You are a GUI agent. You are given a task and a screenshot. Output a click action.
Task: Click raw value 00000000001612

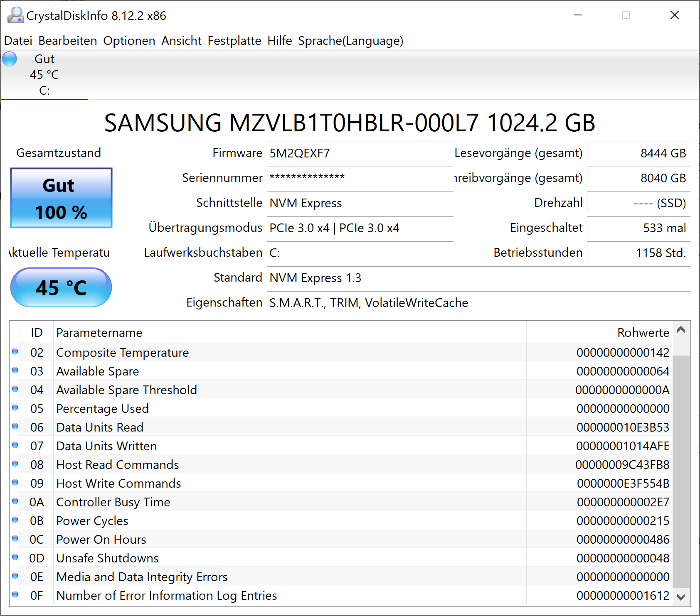pos(623,596)
